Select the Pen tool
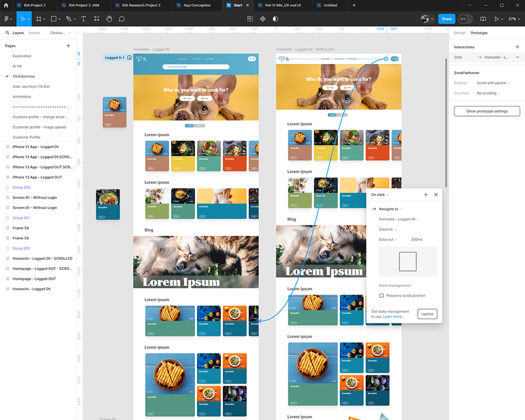Screen dimensions: 525x420 tap(69, 19)
